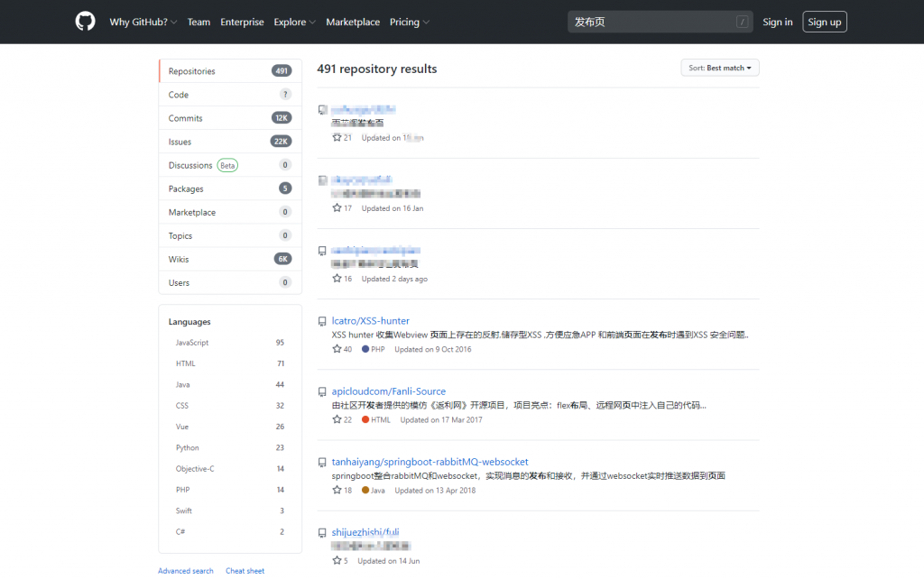Open the Cheat sheet link
Screen dimensions: 924x579
click(245, 571)
